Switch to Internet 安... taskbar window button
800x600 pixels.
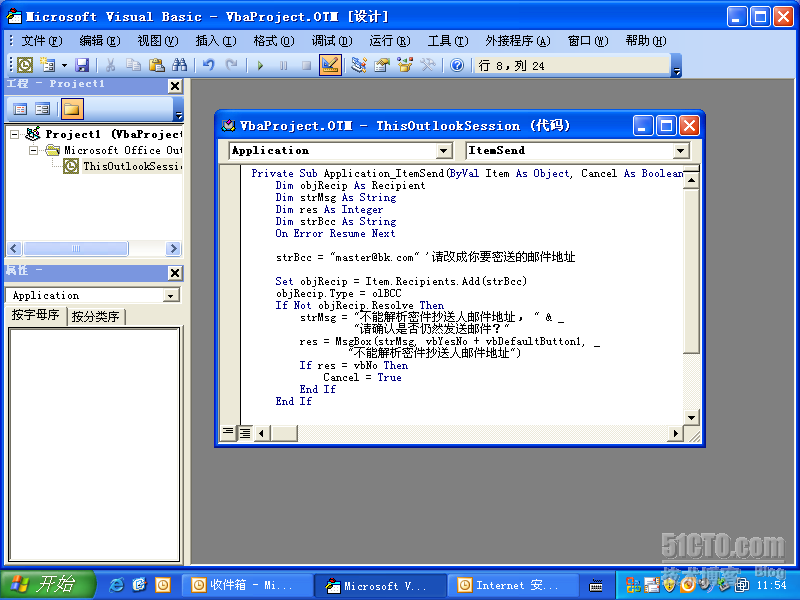click(x=514, y=585)
